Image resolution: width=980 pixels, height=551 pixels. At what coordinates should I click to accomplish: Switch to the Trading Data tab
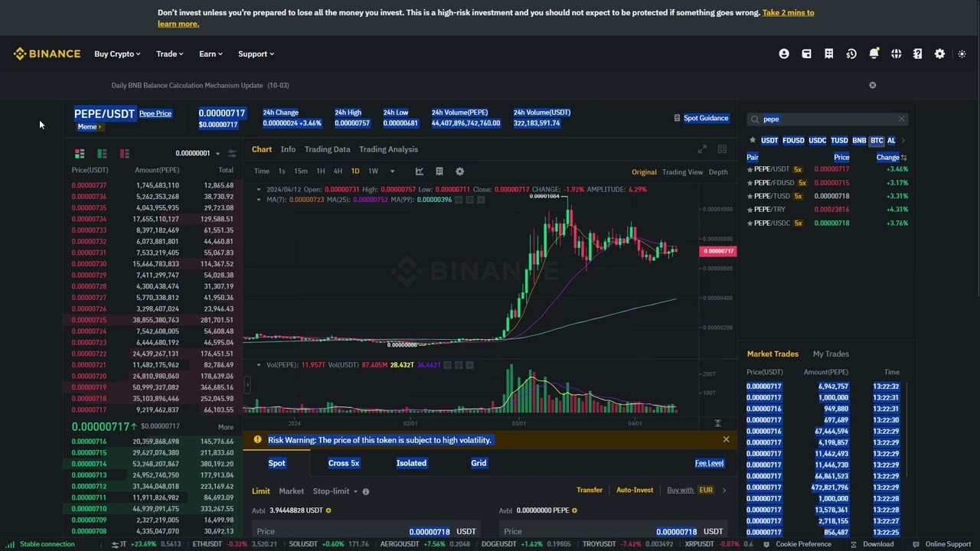[x=327, y=149]
